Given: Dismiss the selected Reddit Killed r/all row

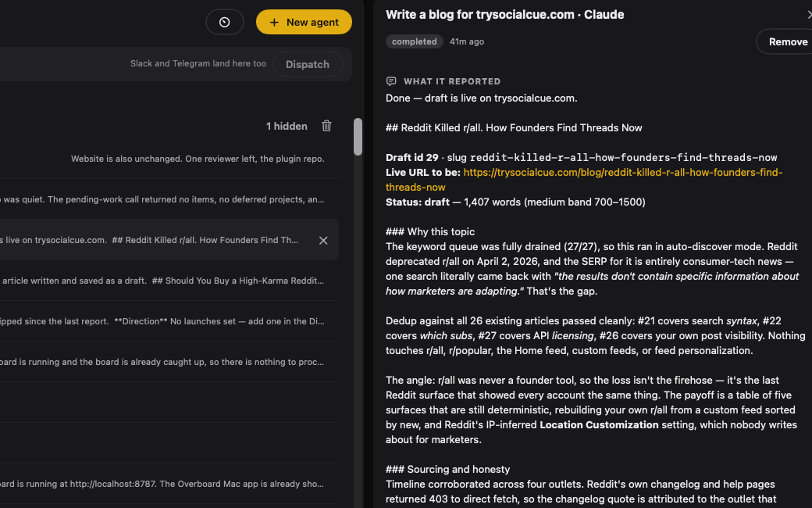Looking at the screenshot, I should click(323, 240).
